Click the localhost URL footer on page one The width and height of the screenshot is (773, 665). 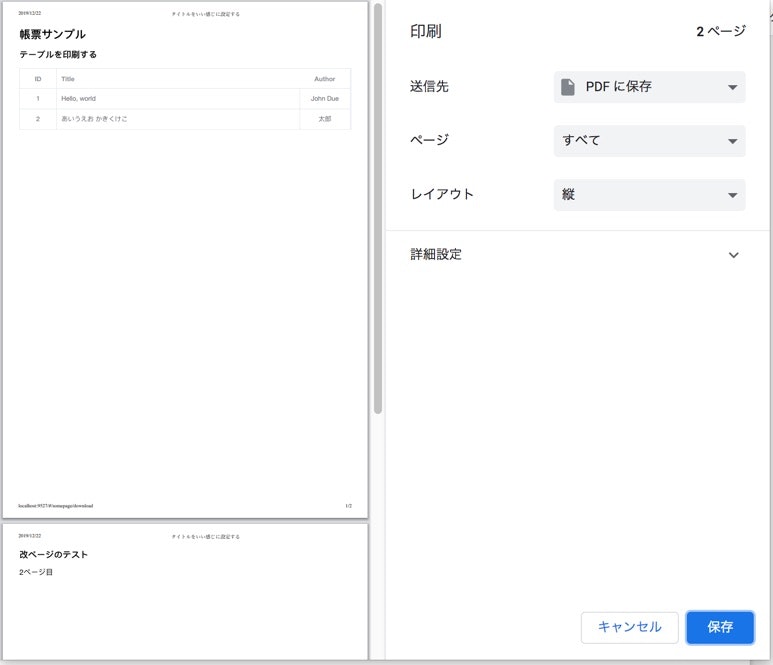coord(56,506)
